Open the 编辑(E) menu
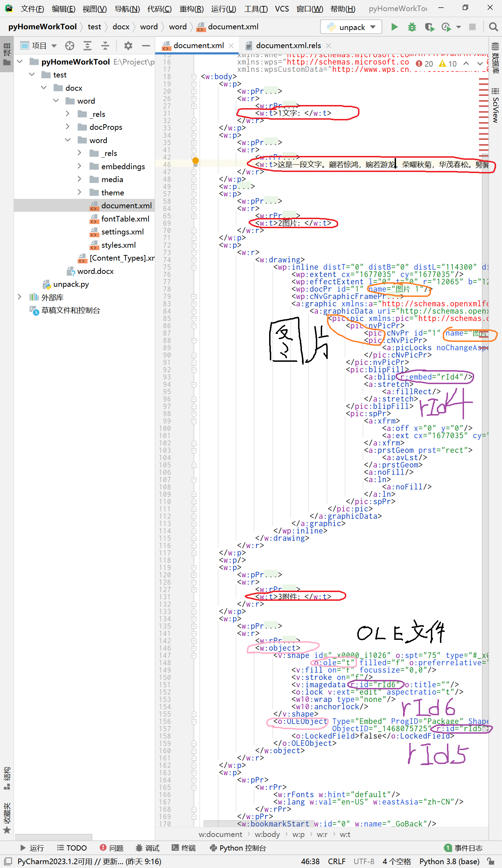Viewport: 502px width, 868px height. click(63, 9)
